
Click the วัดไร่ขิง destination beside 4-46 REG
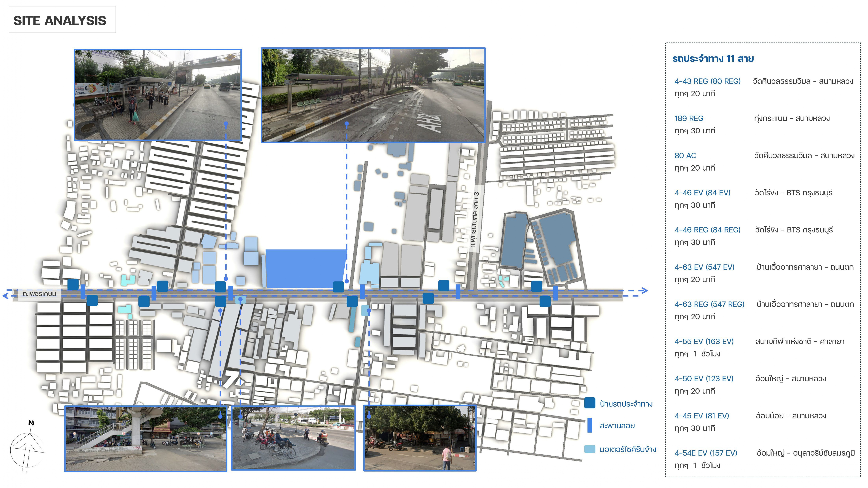pos(794,230)
